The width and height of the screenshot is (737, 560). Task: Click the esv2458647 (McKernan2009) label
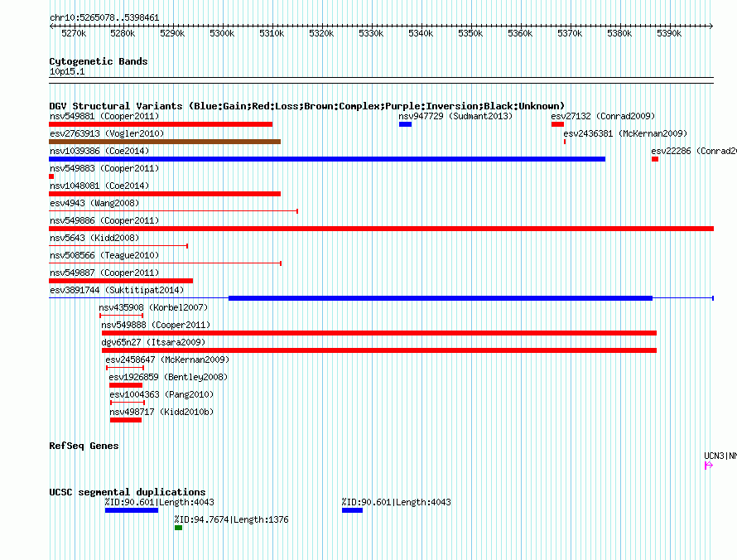(x=167, y=360)
